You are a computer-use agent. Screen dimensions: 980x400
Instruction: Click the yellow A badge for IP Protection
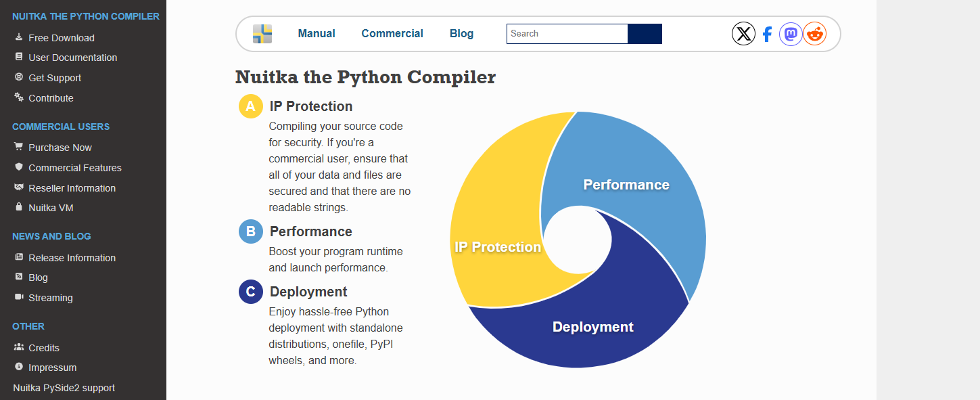(250, 106)
